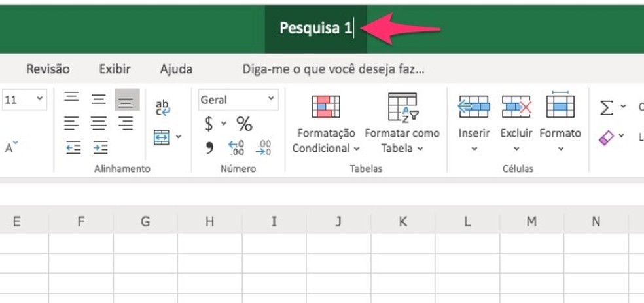This screenshot has height=303, width=644.
Task: Click the Pesquisa 1 file name field
Action: coord(315,29)
